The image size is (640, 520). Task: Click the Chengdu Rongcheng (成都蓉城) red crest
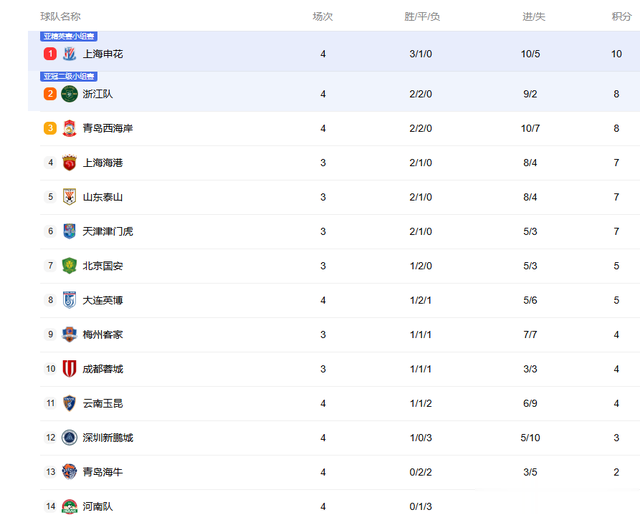(x=69, y=369)
